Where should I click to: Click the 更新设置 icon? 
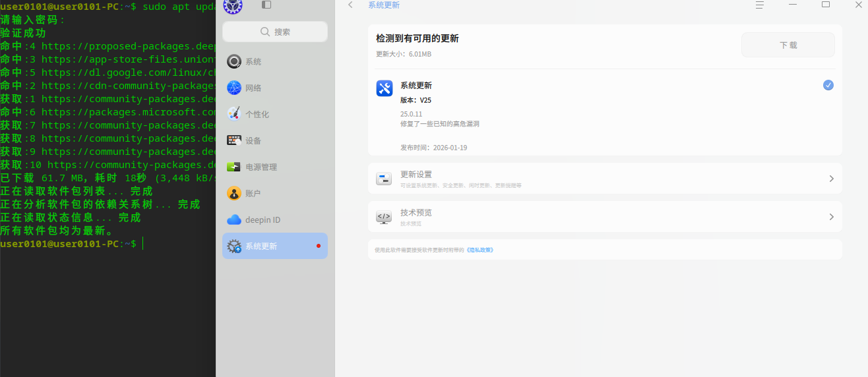[x=384, y=179]
